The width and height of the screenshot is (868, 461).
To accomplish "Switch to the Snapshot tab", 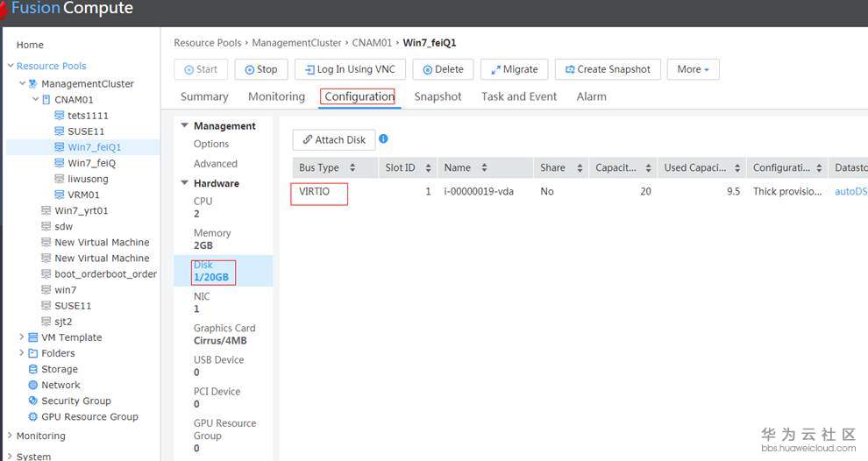I will tap(438, 96).
